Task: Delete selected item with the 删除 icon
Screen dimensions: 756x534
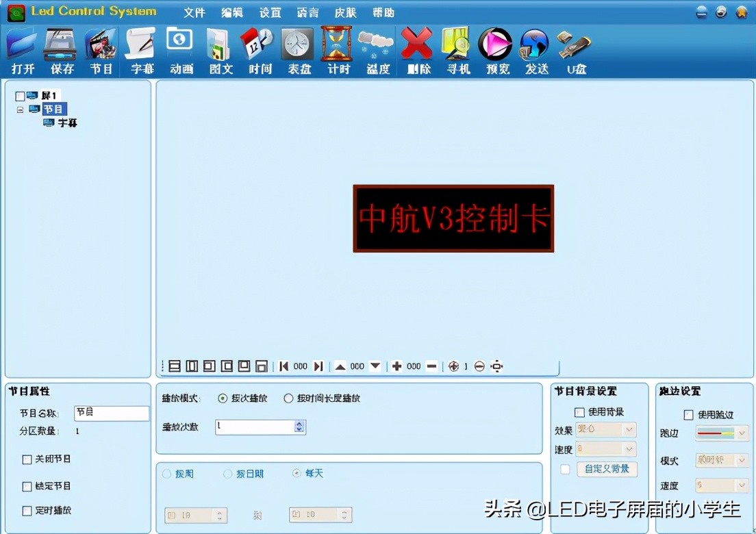Action: pos(418,48)
